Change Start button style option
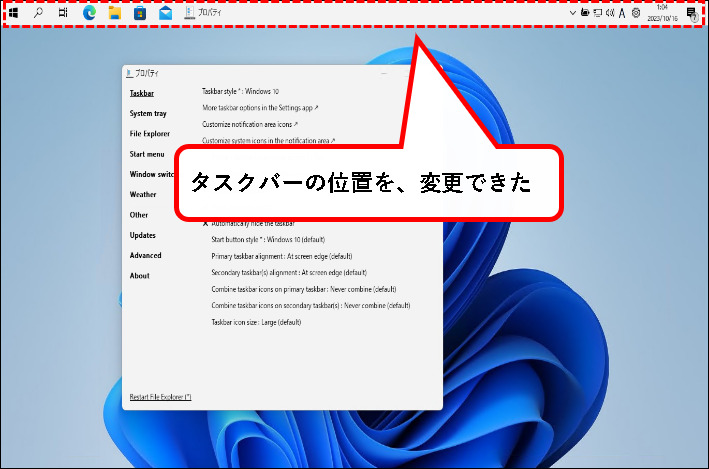This screenshot has height=469, width=709. [275, 240]
